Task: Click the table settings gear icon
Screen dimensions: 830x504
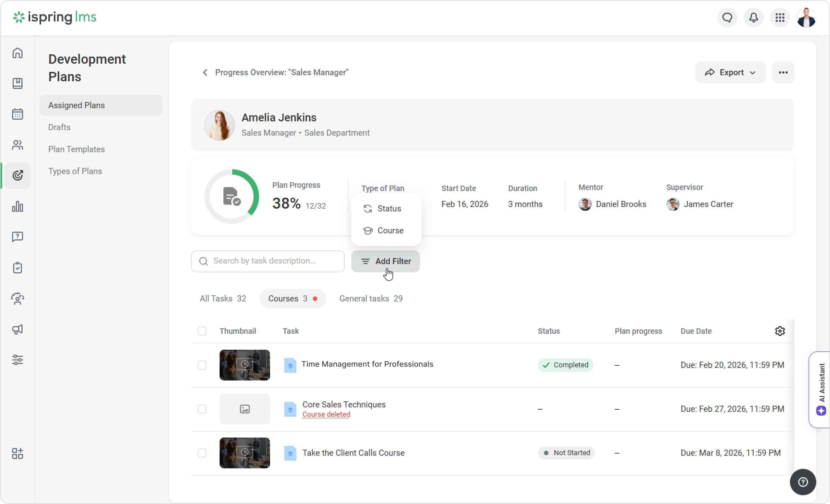Action: 780,331
